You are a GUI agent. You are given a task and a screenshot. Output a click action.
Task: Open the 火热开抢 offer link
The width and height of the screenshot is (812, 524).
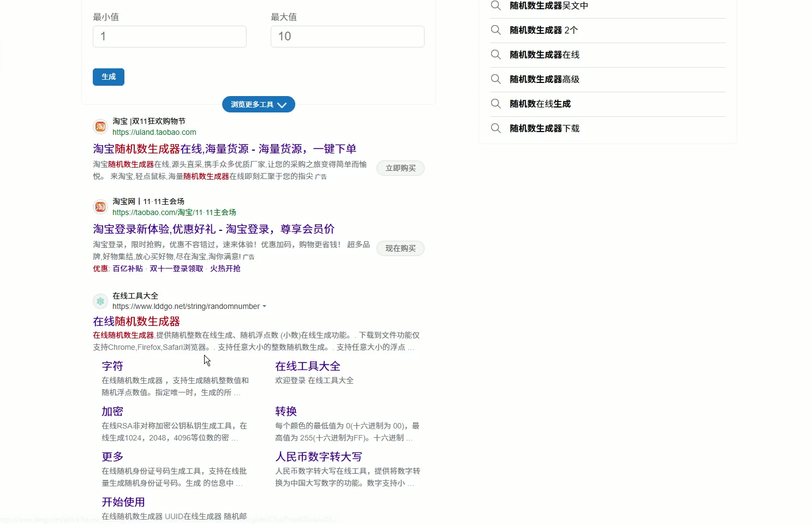(x=225, y=269)
